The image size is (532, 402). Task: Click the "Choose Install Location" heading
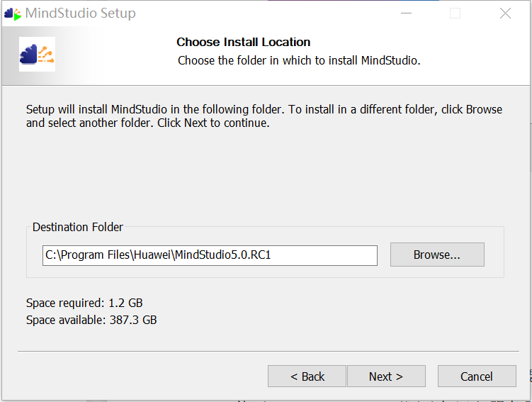[x=243, y=42]
